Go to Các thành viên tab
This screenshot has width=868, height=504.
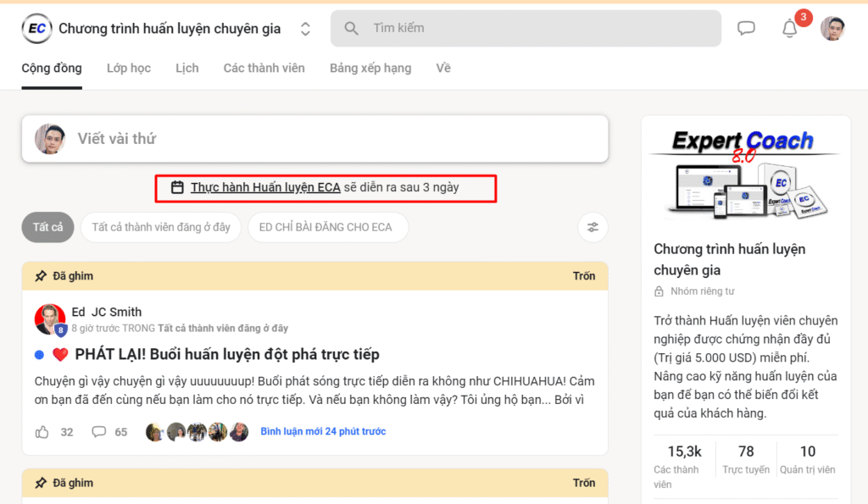(x=264, y=68)
